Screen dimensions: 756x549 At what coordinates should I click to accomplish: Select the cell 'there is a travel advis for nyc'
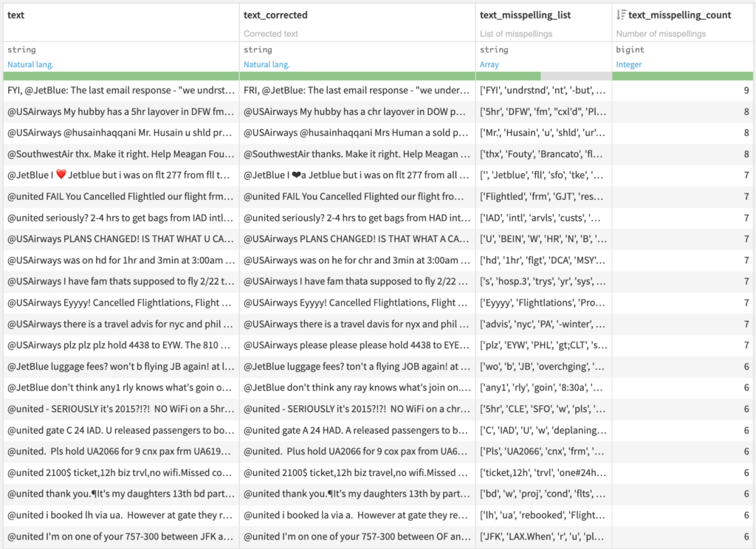click(x=121, y=324)
